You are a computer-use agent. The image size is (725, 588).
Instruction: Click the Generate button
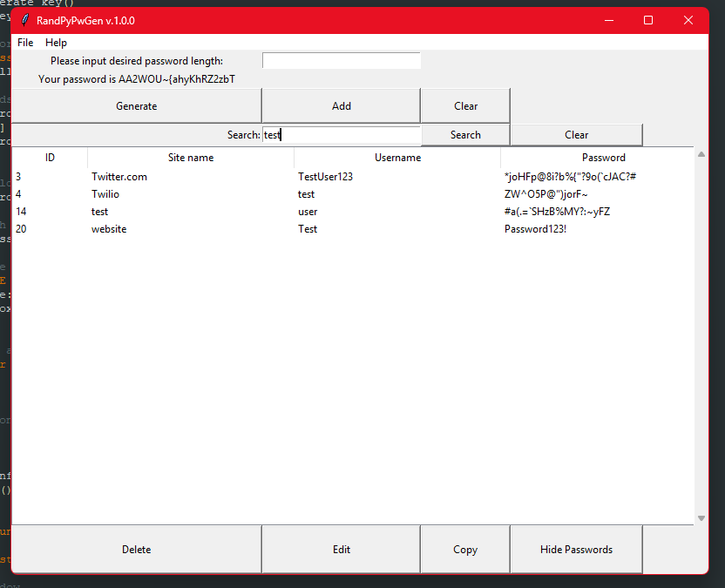pyautogui.click(x=137, y=106)
